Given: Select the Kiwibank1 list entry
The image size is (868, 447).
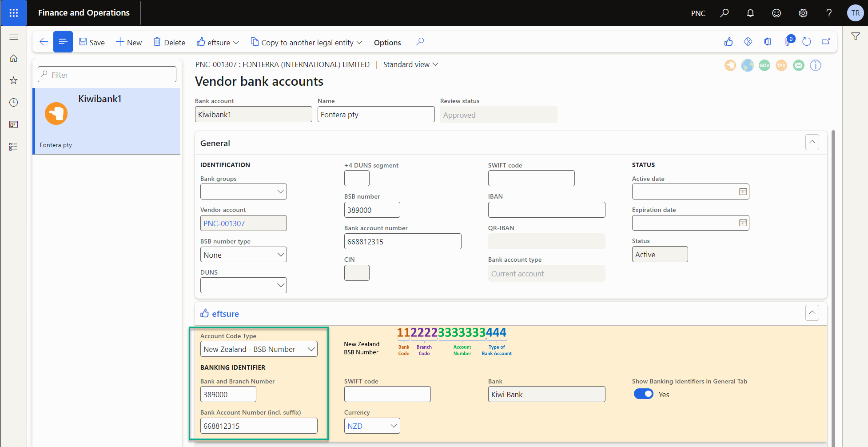Looking at the screenshot, I should 107,121.
